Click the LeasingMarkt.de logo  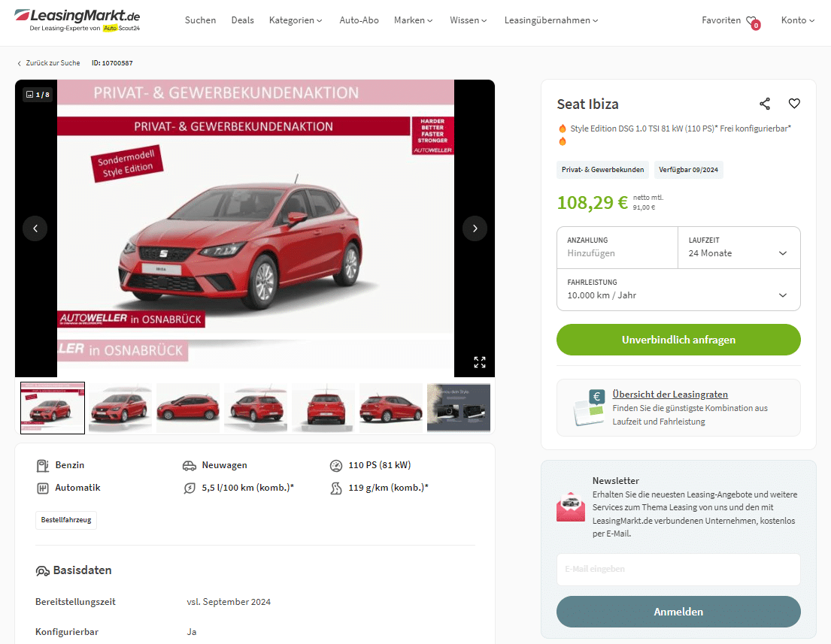77,20
